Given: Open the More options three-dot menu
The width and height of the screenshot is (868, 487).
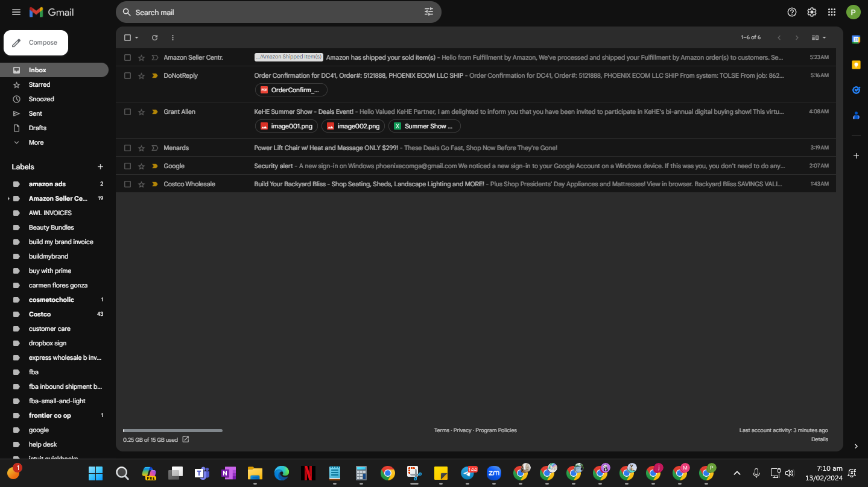Looking at the screenshot, I should [x=173, y=37].
